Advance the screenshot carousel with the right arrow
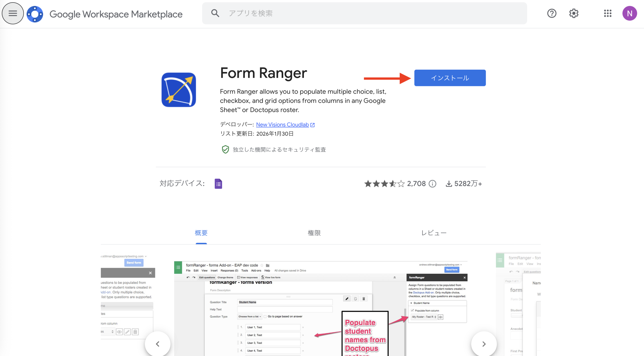Image resolution: width=644 pixels, height=356 pixels. (x=484, y=344)
